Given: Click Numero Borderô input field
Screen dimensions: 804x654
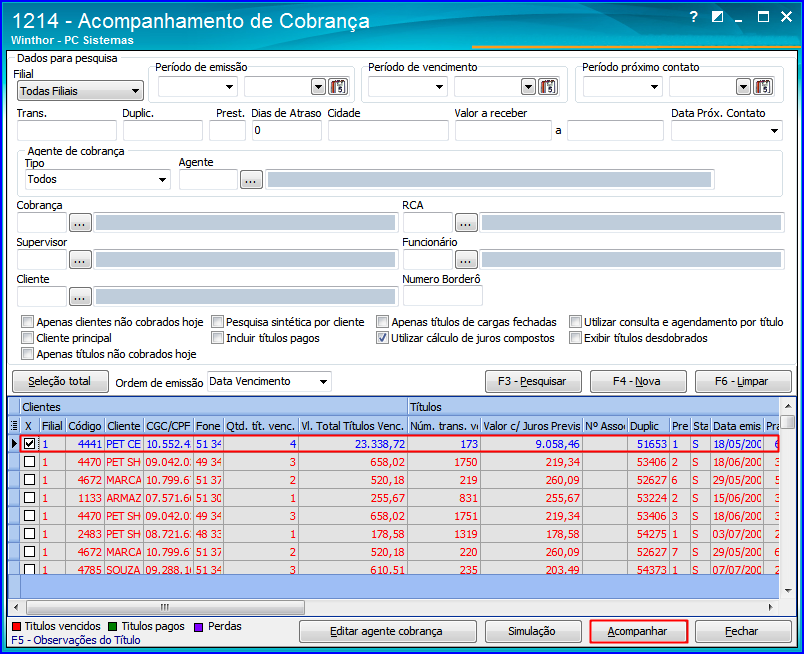Looking at the screenshot, I should 443,296.
